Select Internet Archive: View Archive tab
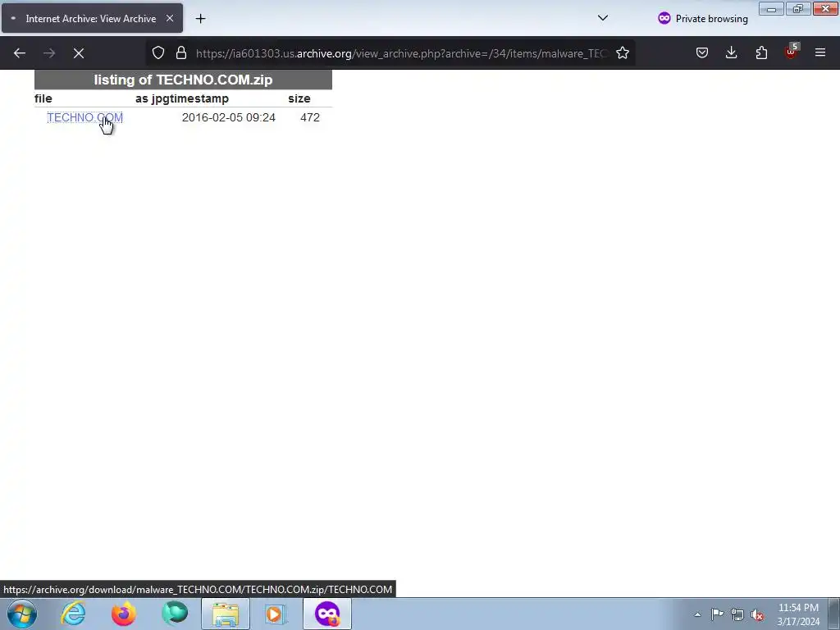The height and width of the screenshot is (630, 840). click(x=92, y=18)
